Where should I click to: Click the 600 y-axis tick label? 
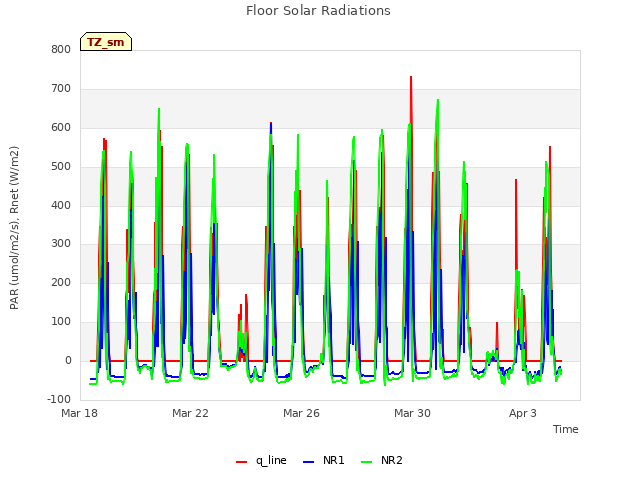pyautogui.click(x=61, y=128)
